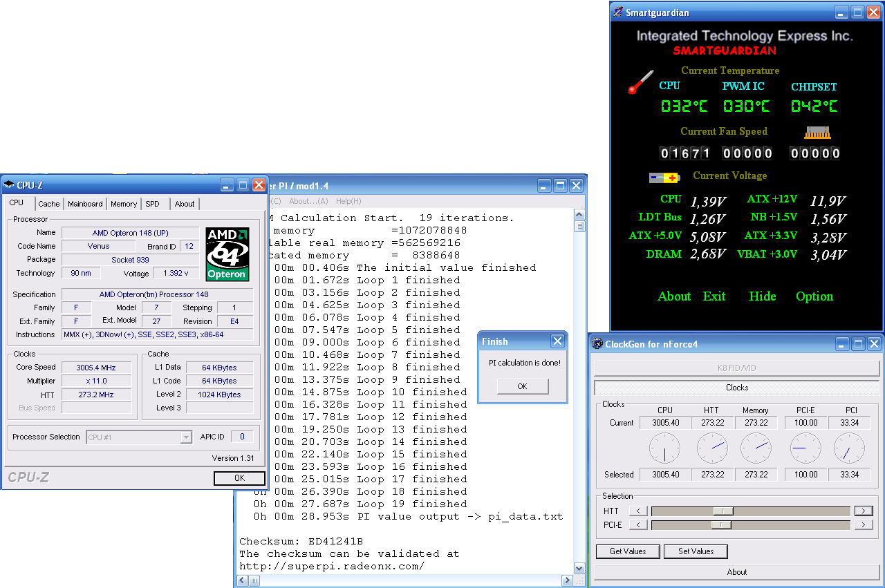The height and width of the screenshot is (588, 885).
Task: Click the thermometer icon in Smartguardian
Action: click(640, 82)
